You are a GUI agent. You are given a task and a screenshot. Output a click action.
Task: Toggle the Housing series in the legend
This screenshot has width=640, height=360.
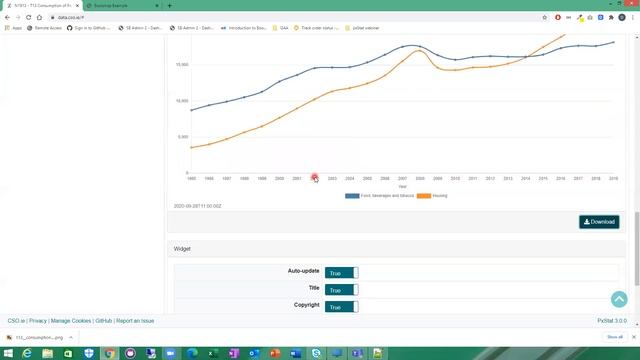click(432, 196)
